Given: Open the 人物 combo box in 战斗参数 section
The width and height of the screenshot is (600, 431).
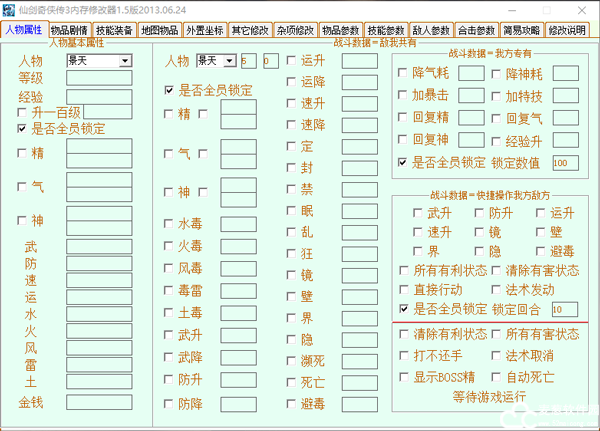Looking at the screenshot, I should click(228, 61).
